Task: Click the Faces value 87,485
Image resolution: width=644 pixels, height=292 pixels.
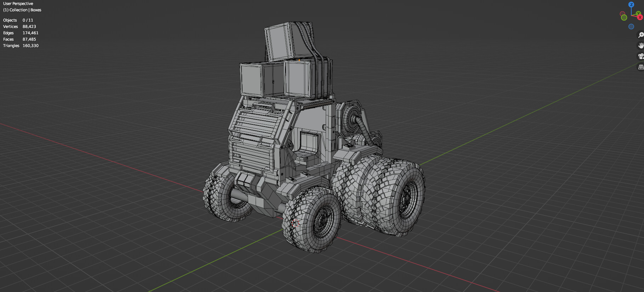Action: point(29,39)
